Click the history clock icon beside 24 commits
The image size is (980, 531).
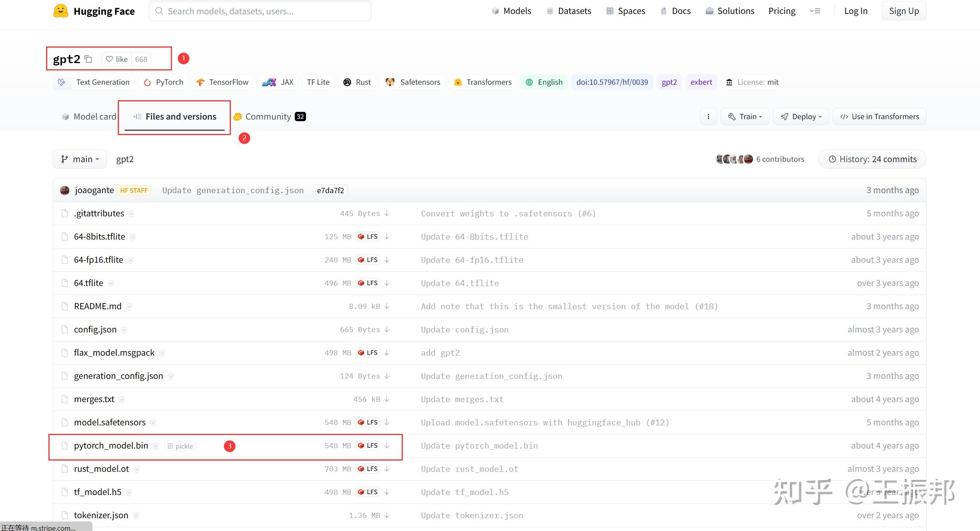833,159
